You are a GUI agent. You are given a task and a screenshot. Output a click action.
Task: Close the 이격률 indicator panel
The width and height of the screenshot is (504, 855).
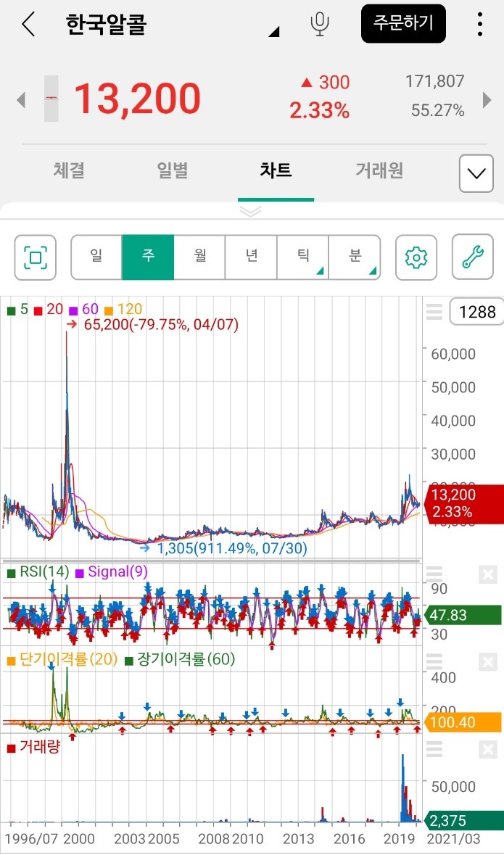pos(488,663)
